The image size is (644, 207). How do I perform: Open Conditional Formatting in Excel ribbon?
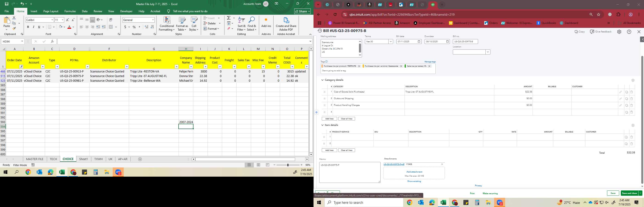point(167,24)
